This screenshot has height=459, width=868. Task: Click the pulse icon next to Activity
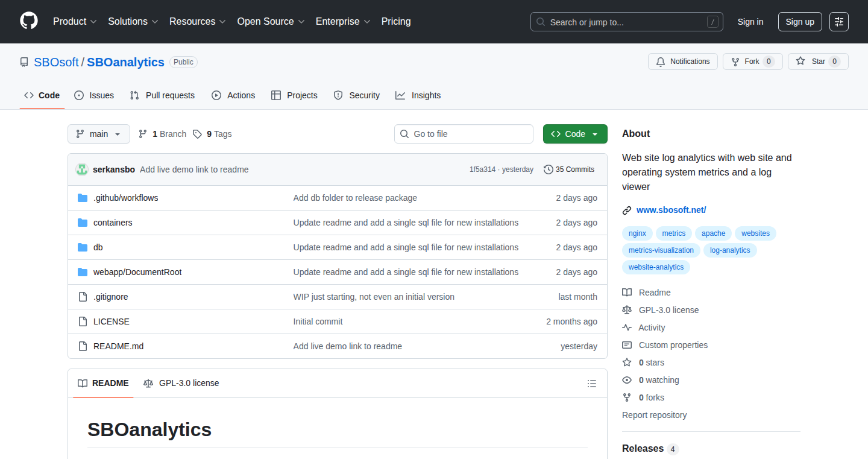pos(627,328)
